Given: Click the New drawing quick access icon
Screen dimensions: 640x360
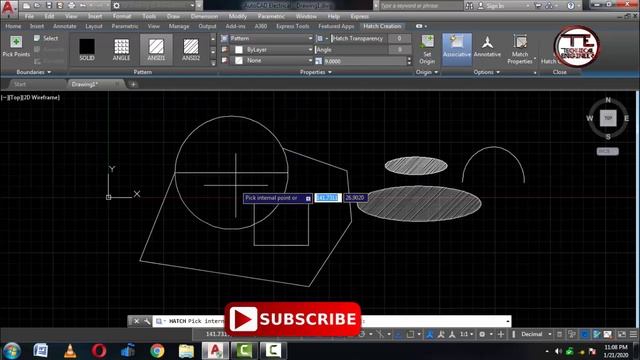Looking at the screenshot, I should pyautogui.click(x=27, y=6).
